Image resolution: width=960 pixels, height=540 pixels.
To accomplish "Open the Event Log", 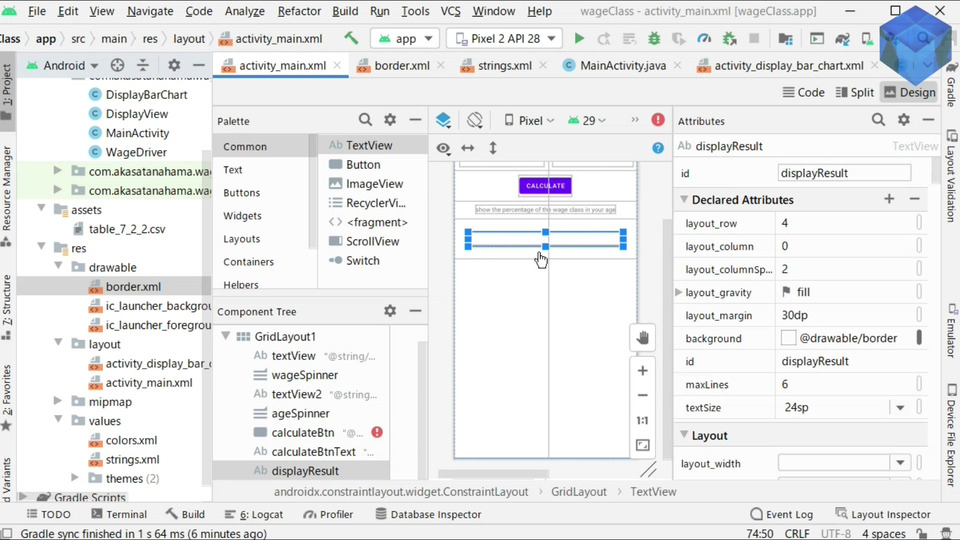I will [x=782, y=514].
